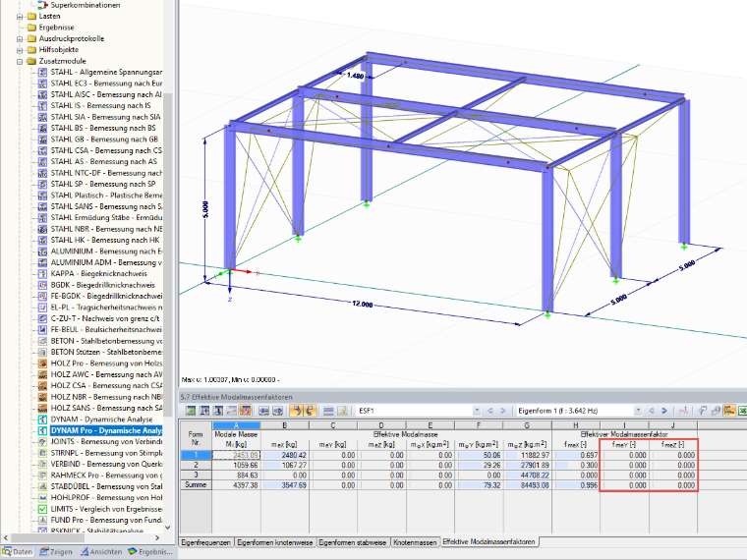Screen dimensions: 747x560
Task: Switch to Knotenmassen tab
Action: point(415,542)
